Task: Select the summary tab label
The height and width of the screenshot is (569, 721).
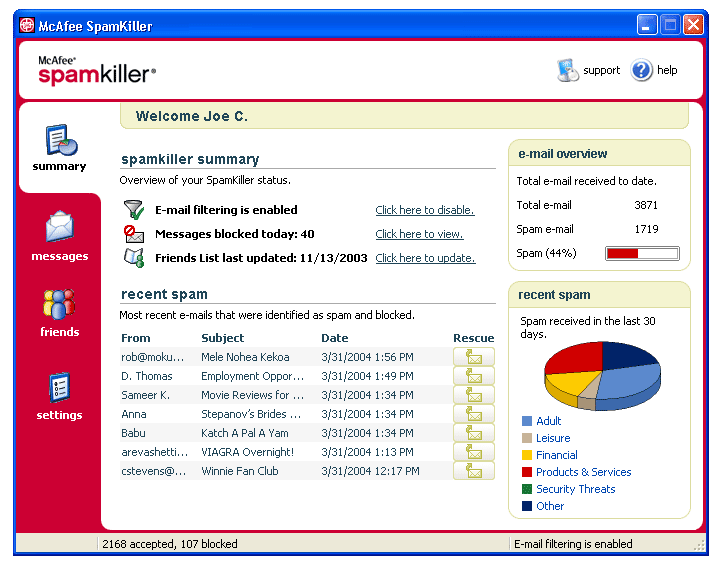Action: click(59, 166)
